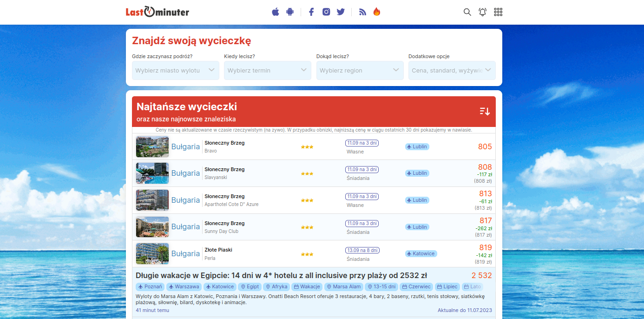Expand the 'Cena, standard, wyżywienie' options
This screenshot has width=644, height=319.
pos(452,70)
